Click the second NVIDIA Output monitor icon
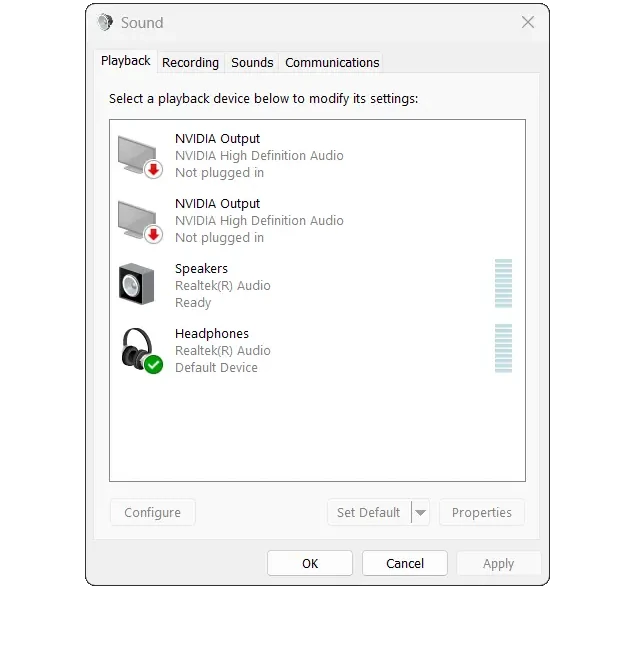The height and width of the screenshot is (653, 642). point(140,222)
